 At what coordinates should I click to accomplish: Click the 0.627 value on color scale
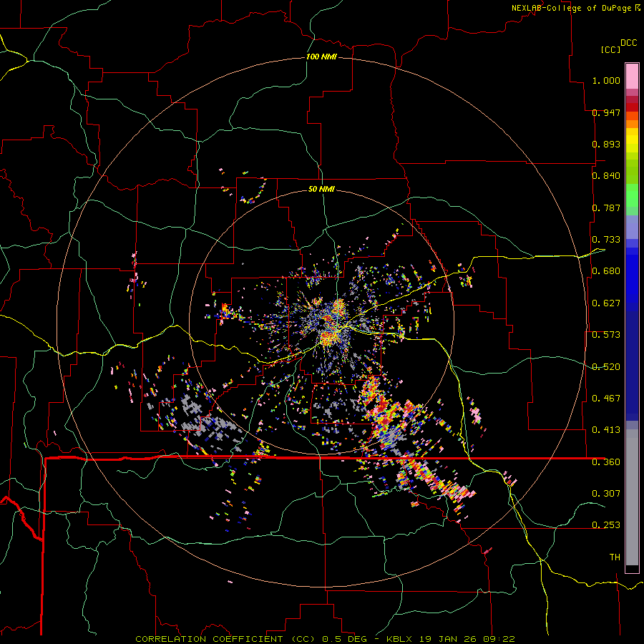coord(606,303)
